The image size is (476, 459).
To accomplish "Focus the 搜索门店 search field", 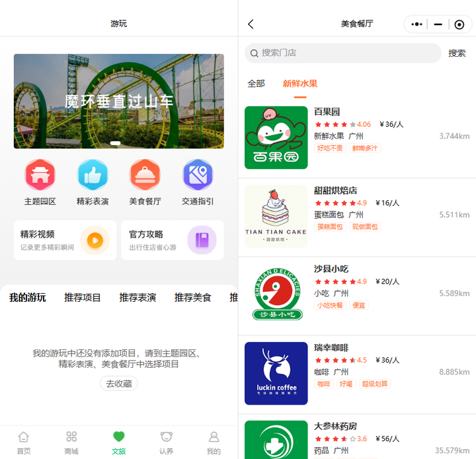I will coord(342,53).
